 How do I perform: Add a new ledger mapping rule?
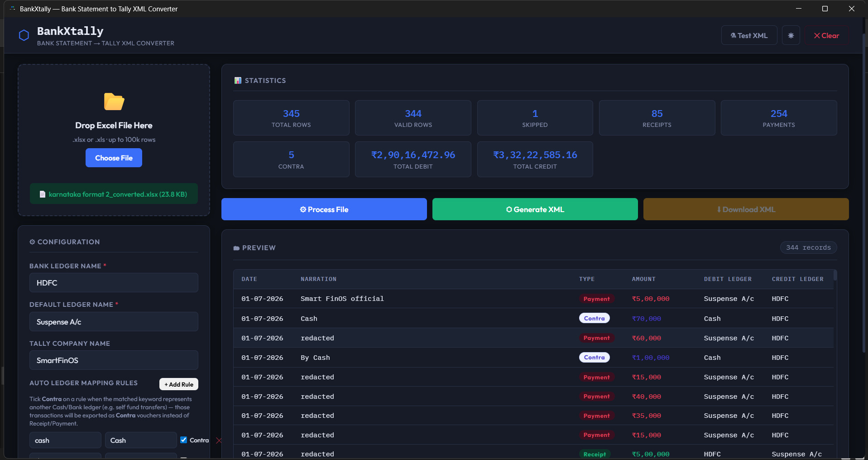179,384
